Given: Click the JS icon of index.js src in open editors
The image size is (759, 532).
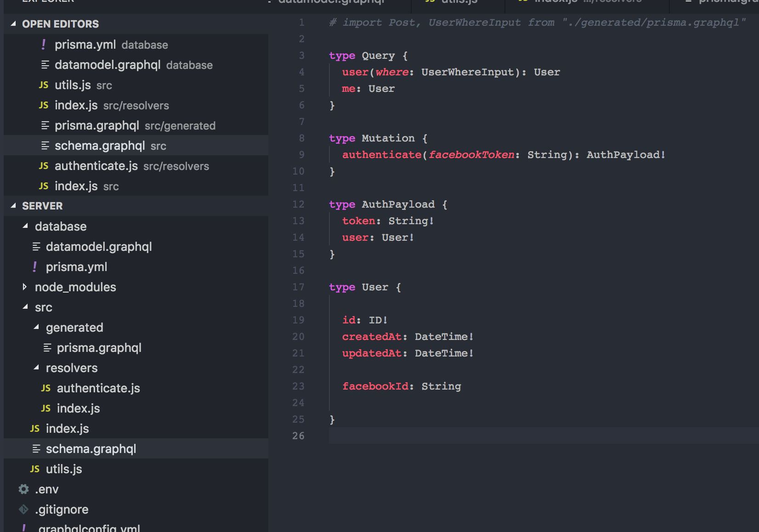Looking at the screenshot, I should point(44,186).
